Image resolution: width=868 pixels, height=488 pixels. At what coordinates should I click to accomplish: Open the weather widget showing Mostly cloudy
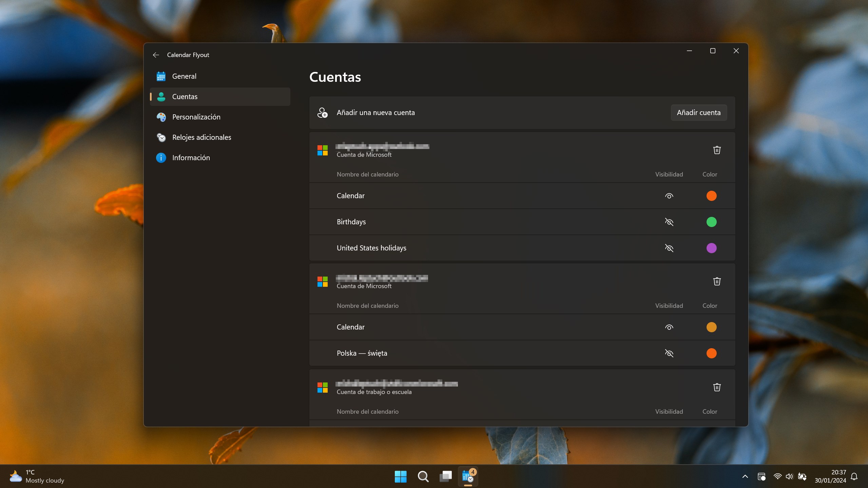(37, 476)
